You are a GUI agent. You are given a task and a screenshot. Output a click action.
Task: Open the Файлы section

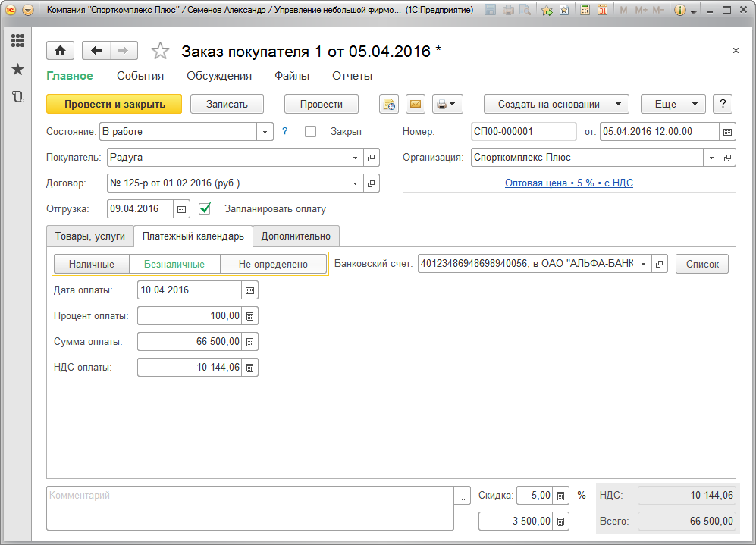292,76
